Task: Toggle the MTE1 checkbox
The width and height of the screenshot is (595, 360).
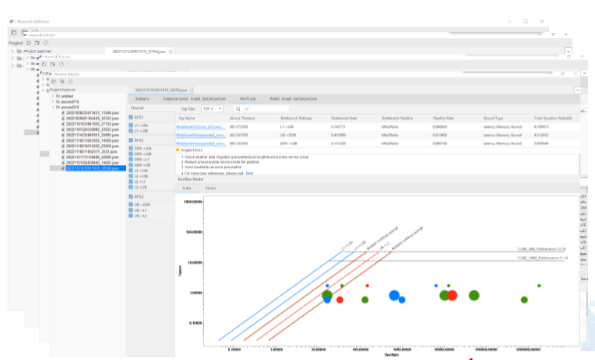Action: [x=131, y=117]
